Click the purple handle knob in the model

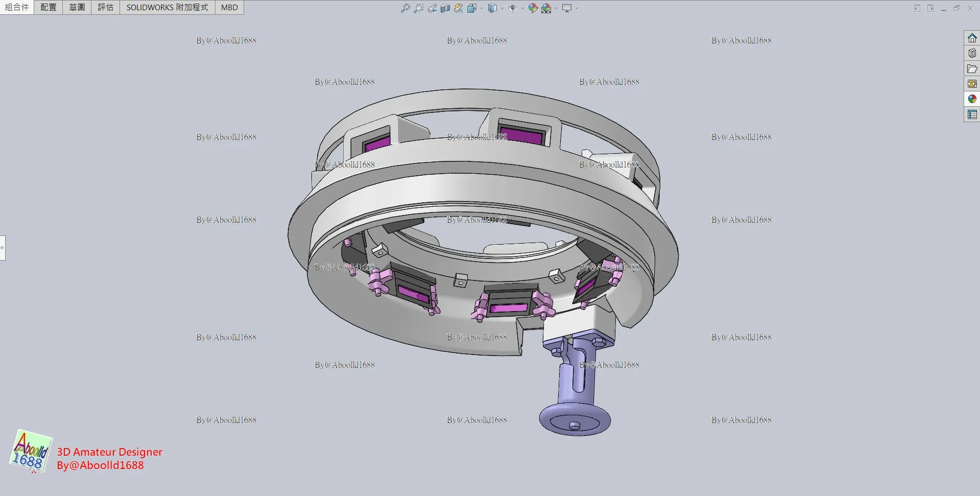575,420
